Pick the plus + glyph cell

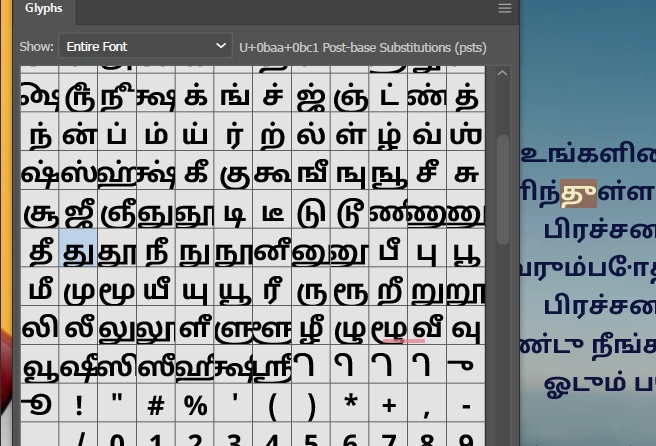pos(389,403)
